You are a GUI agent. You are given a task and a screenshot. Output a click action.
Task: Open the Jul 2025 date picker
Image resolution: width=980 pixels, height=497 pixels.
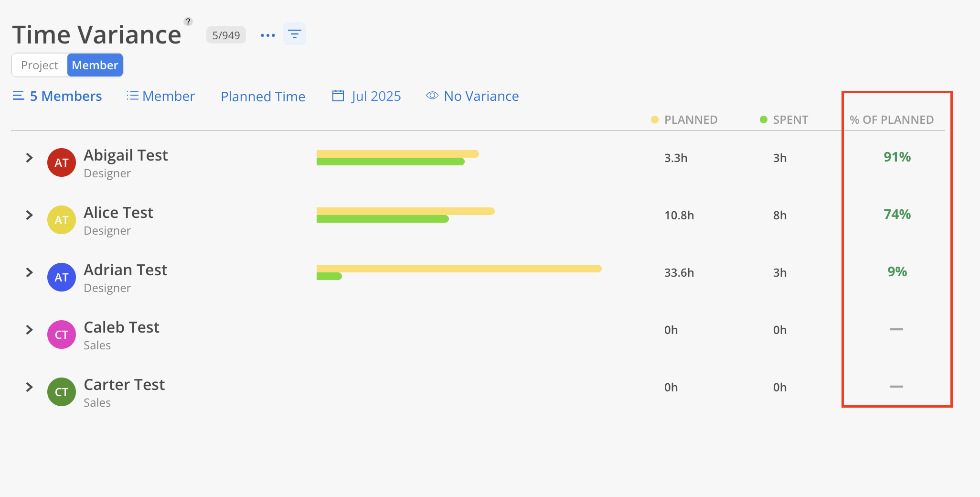pyautogui.click(x=367, y=96)
